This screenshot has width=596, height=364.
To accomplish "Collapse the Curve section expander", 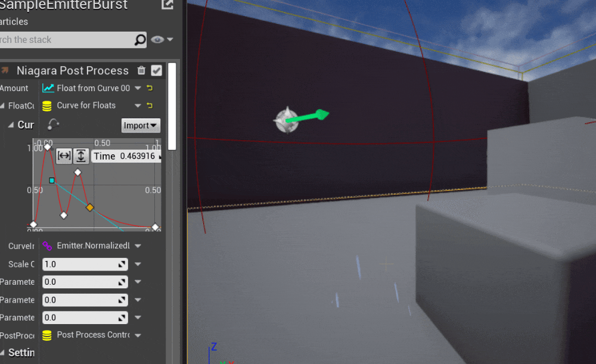I will (11, 125).
